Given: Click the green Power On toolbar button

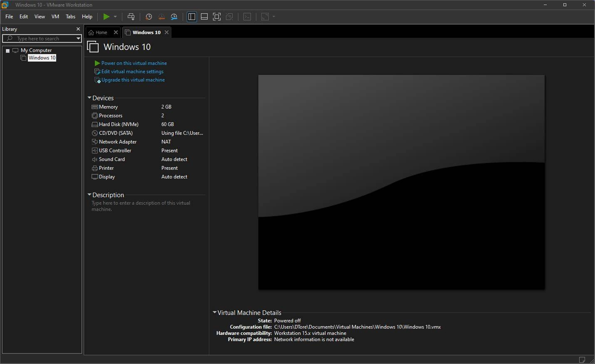Looking at the screenshot, I should [x=107, y=17].
